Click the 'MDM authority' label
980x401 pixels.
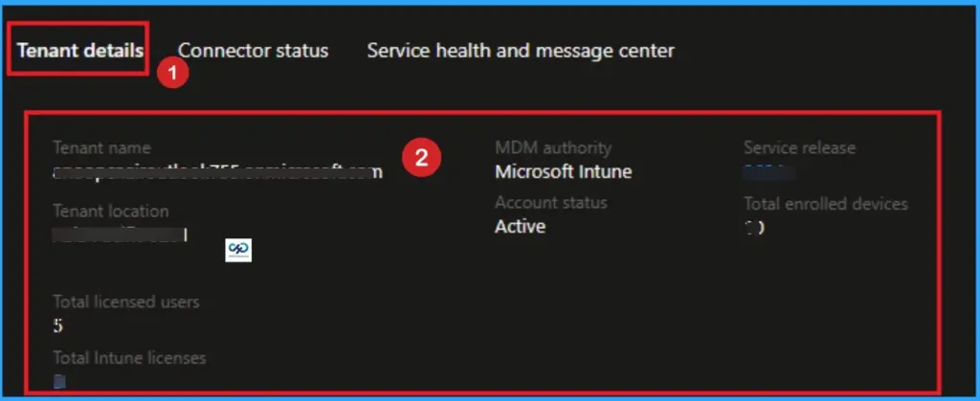pos(553,148)
